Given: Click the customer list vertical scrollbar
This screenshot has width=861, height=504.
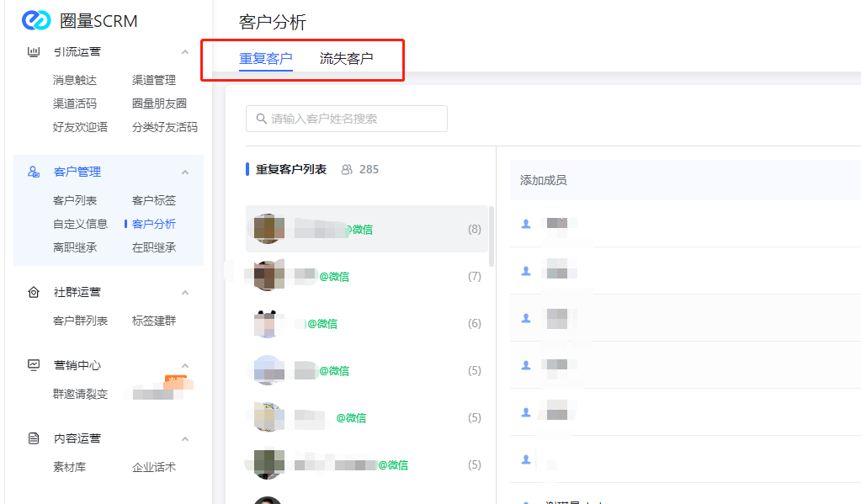Looking at the screenshot, I should (x=492, y=236).
